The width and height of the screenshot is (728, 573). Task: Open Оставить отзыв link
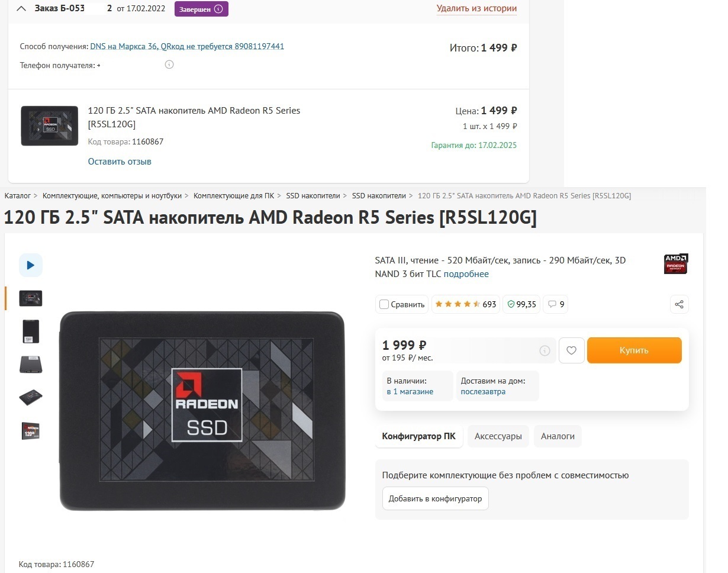[120, 162]
